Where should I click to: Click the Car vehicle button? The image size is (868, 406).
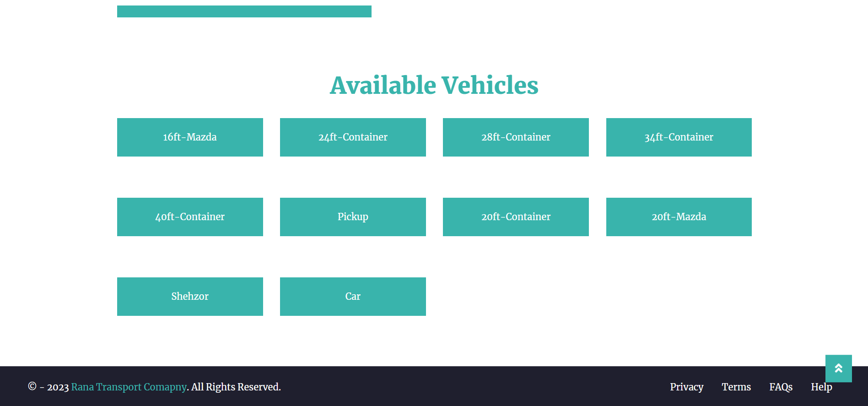pos(353,297)
